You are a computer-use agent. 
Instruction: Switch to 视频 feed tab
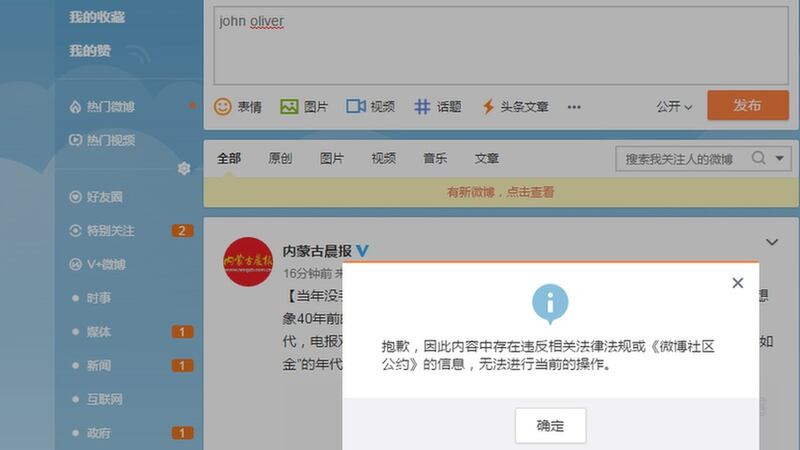click(384, 159)
